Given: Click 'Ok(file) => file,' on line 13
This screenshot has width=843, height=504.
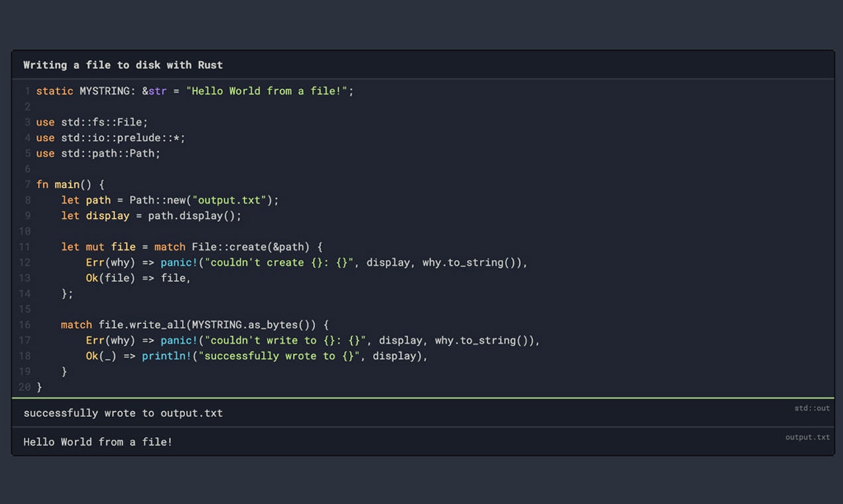Looking at the screenshot, I should pos(139,278).
